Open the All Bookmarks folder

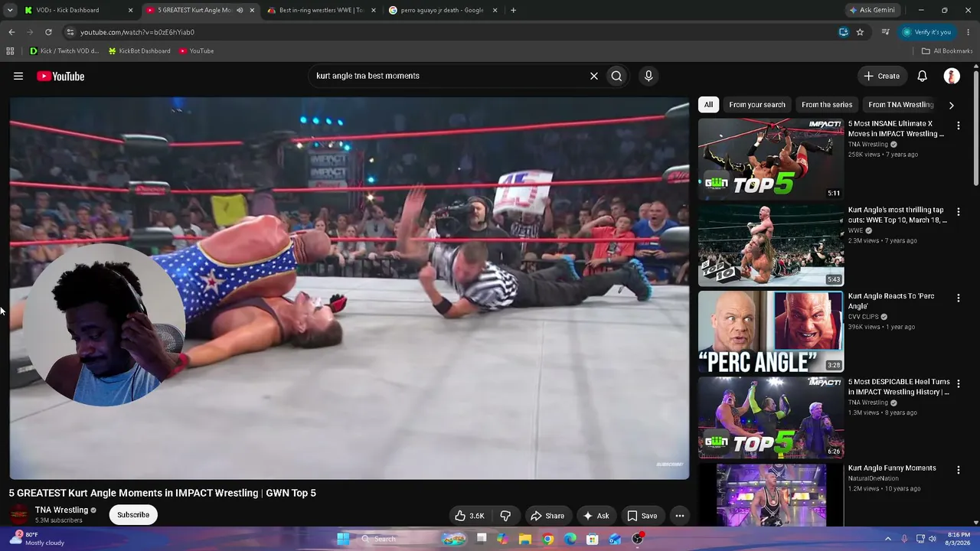(947, 51)
